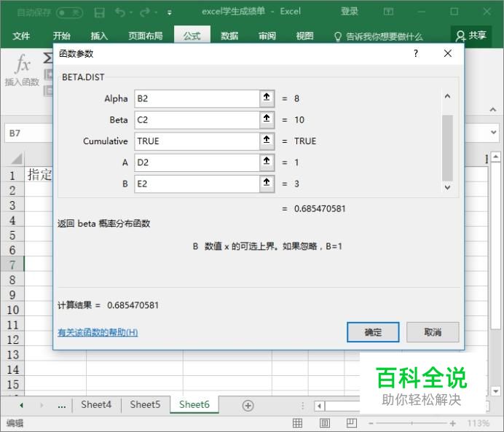Click the horizontal scrollbar left arrow
The height and width of the screenshot is (432, 504).
(x=319, y=406)
